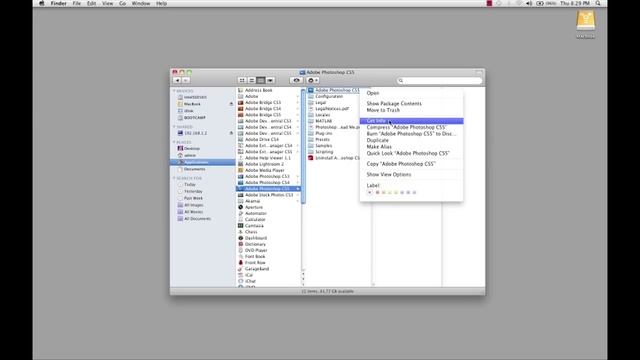This screenshot has width=640, height=360.
Task: Open the All Documents smart search
Action: click(197, 219)
